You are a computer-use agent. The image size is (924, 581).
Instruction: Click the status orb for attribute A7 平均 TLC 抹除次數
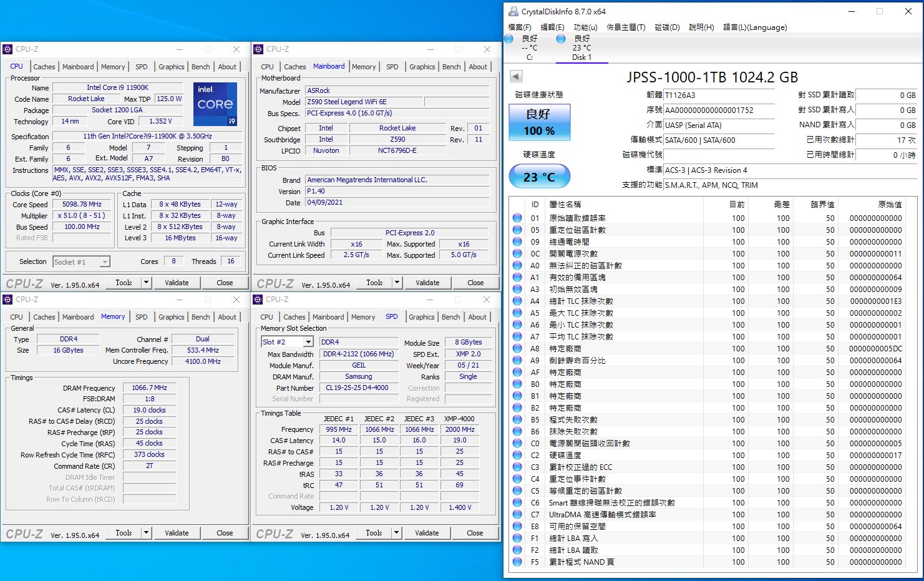click(517, 336)
